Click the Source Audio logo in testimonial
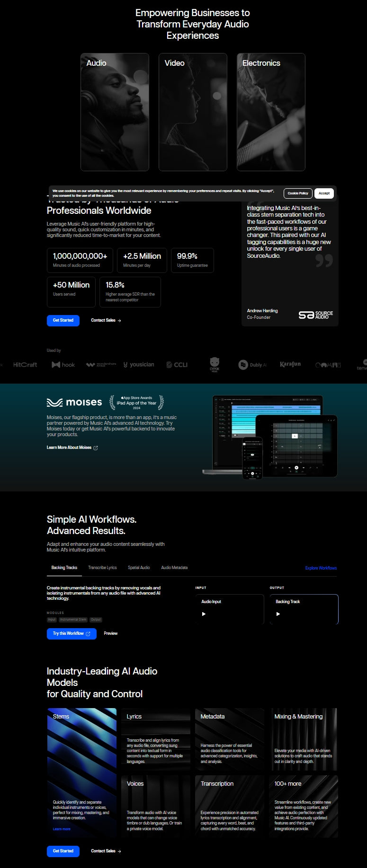Image resolution: width=367 pixels, height=868 pixels. [316, 315]
